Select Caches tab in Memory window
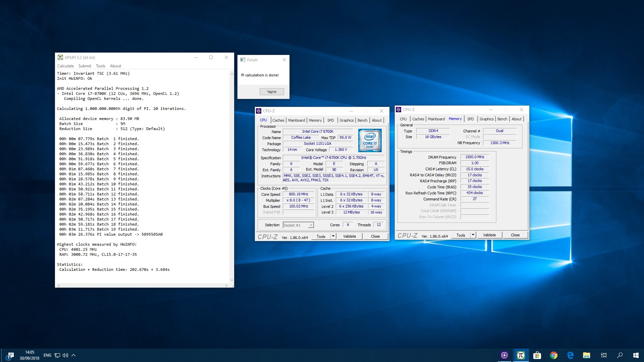The height and width of the screenshot is (362, 644). click(x=418, y=119)
